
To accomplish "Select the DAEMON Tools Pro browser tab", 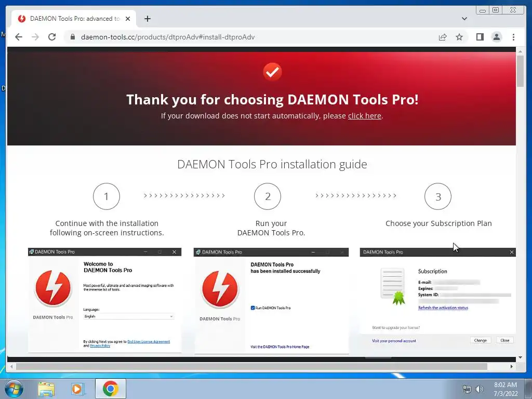I will click(74, 19).
